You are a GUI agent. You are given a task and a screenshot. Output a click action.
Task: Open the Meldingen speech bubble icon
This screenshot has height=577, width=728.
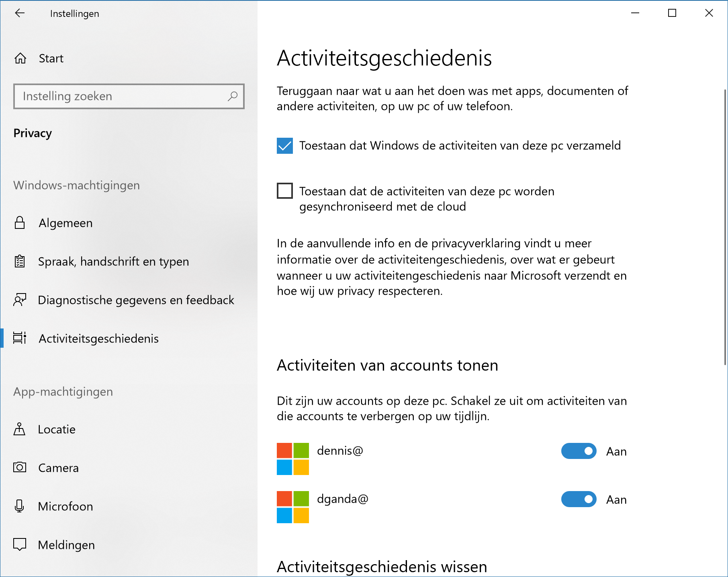tap(20, 544)
